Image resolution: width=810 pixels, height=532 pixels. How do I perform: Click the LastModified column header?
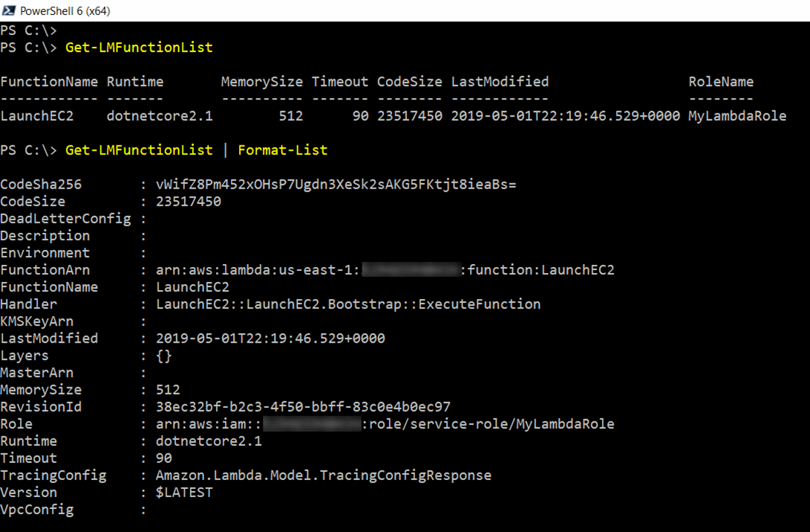pos(500,82)
